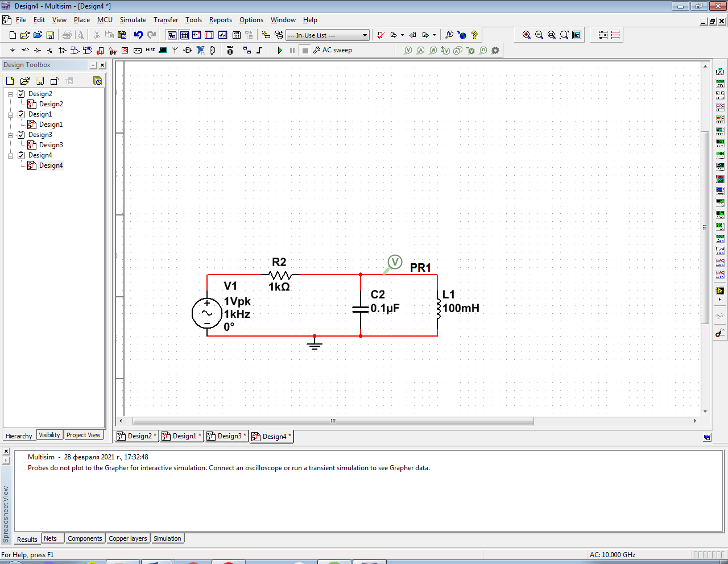
Task: Open the help question mark icon
Action: (x=474, y=35)
